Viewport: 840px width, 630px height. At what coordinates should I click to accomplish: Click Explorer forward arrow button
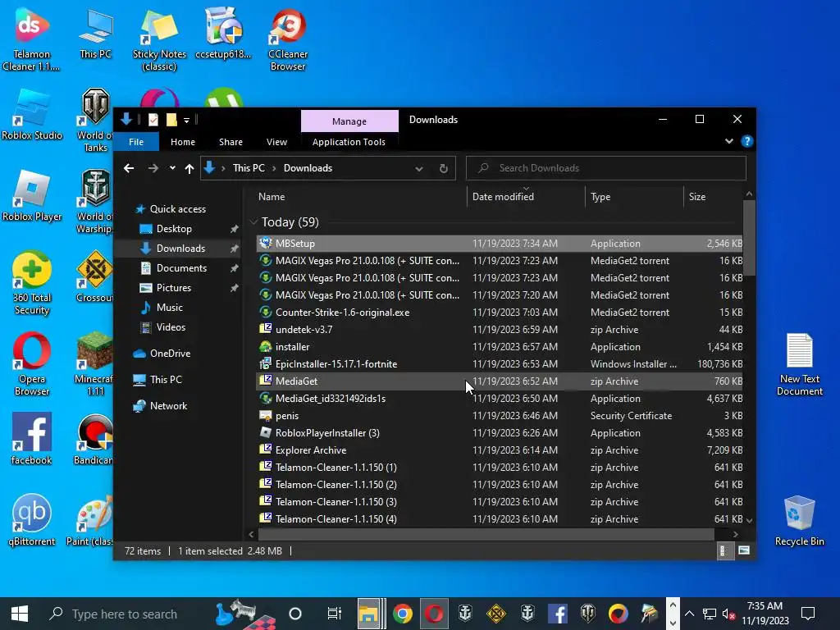[x=153, y=168]
